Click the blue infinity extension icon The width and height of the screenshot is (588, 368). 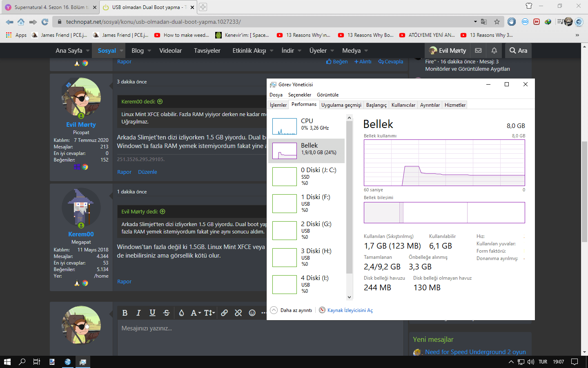pos(525,22)
